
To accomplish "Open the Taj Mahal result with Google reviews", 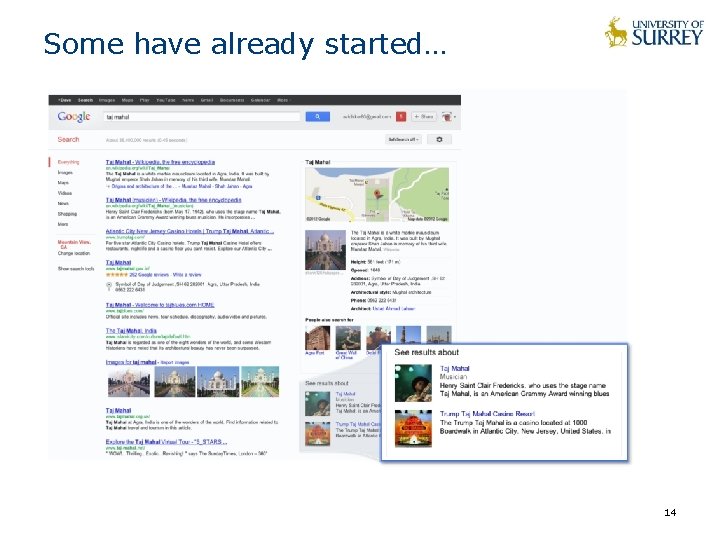I will (x=118, y=263).
